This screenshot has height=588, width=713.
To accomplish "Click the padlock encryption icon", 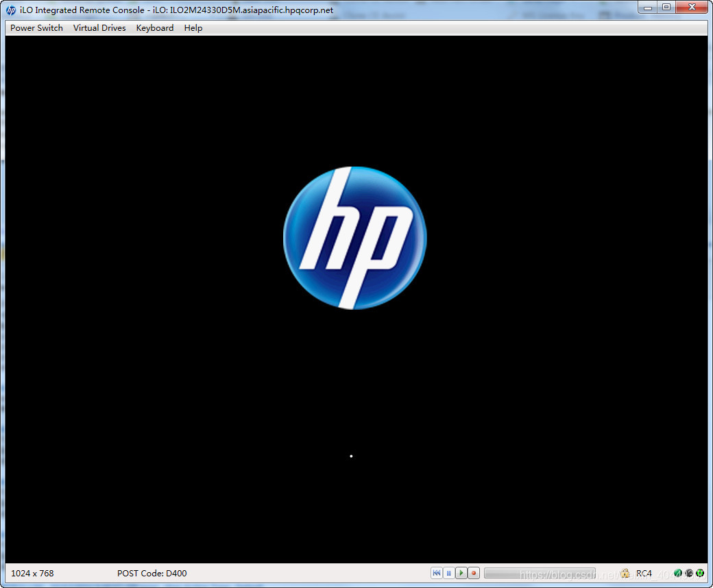I will tap(625, 573).
